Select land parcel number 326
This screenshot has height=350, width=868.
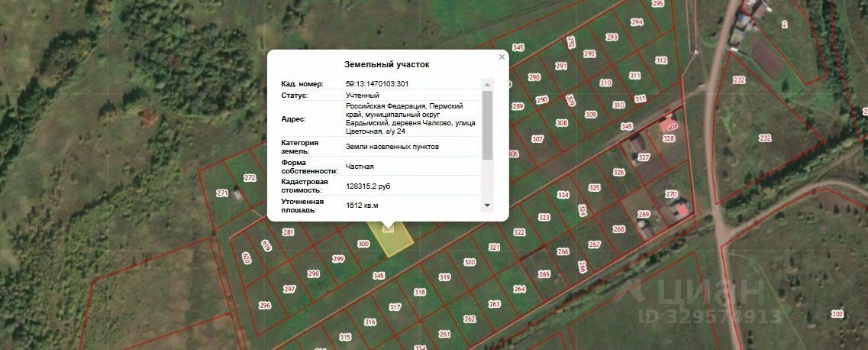(x=618, y=172)
